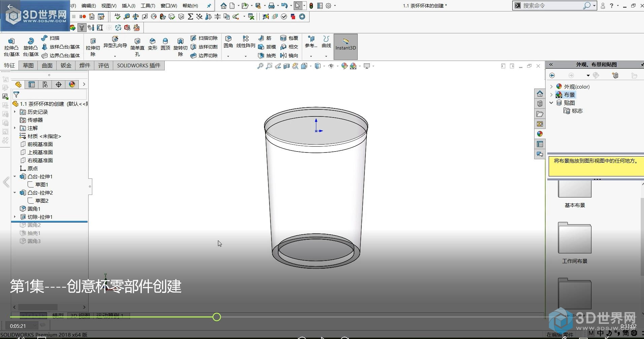Select 前视基准面 in the feature tree
Viewport: 644px width, 339px height.
pos(36,144)
